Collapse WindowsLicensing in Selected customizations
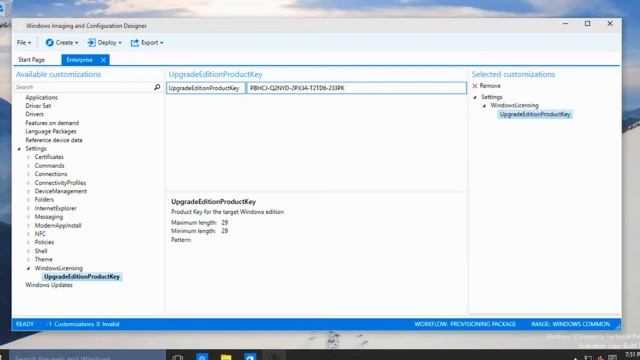 pos(484,106)
